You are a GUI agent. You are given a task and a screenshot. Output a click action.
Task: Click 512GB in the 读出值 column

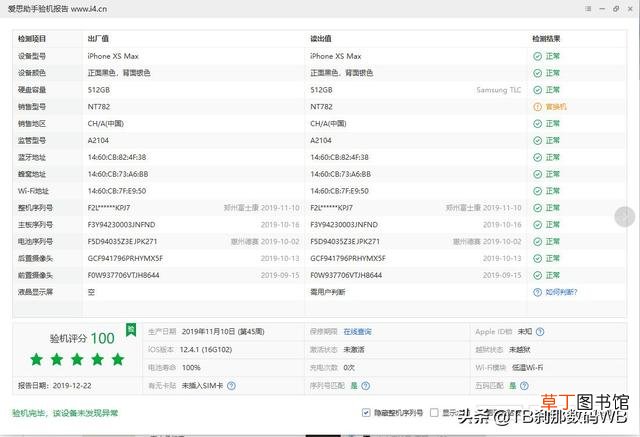(321, 90)
